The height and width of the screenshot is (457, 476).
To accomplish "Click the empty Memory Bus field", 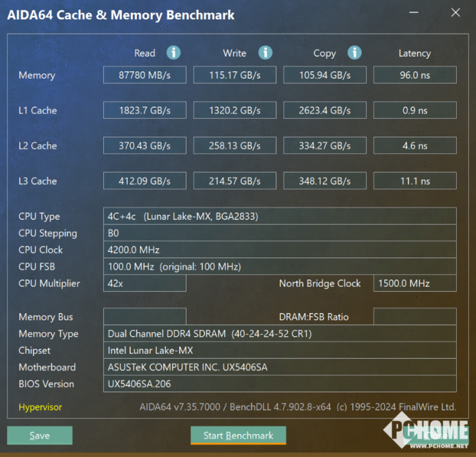I will coord(145,316).
